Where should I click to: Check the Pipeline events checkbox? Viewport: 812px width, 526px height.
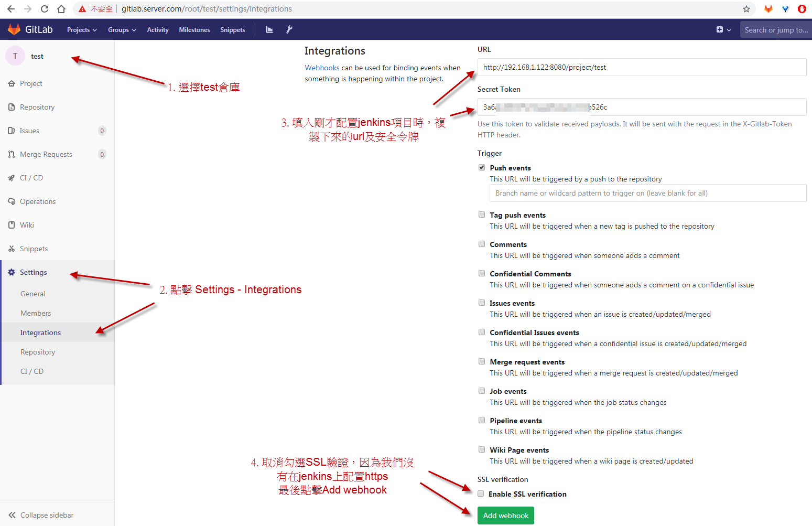[482, 420]
